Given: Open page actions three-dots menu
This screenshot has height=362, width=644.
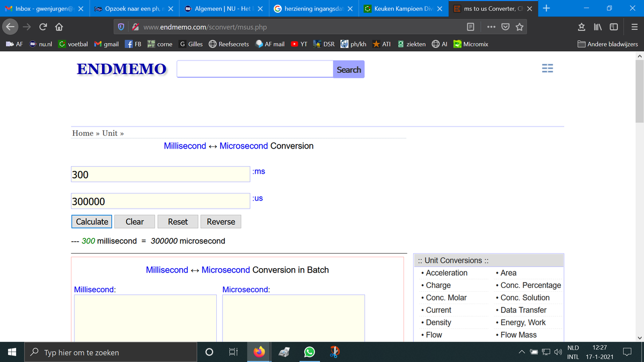Looking at the screenshot, I should (491, 27).
